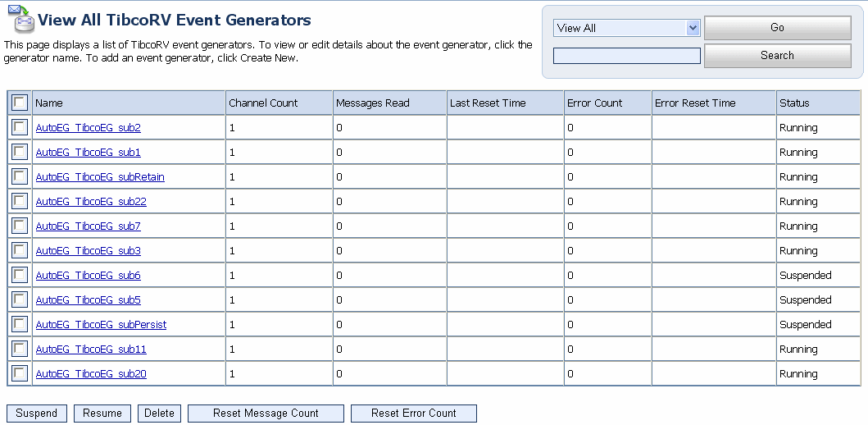Click Reset Message Count button
Viewport: 868px width, 425px height.
(x=266, y=414)
